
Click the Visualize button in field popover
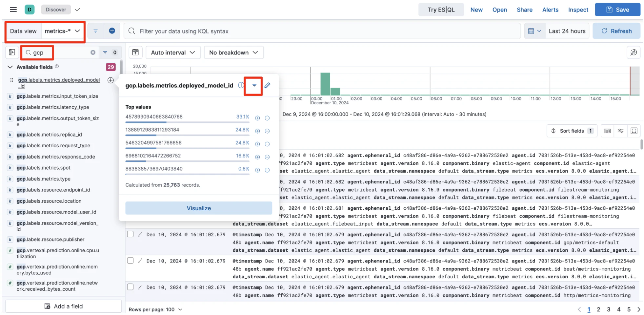199,208
